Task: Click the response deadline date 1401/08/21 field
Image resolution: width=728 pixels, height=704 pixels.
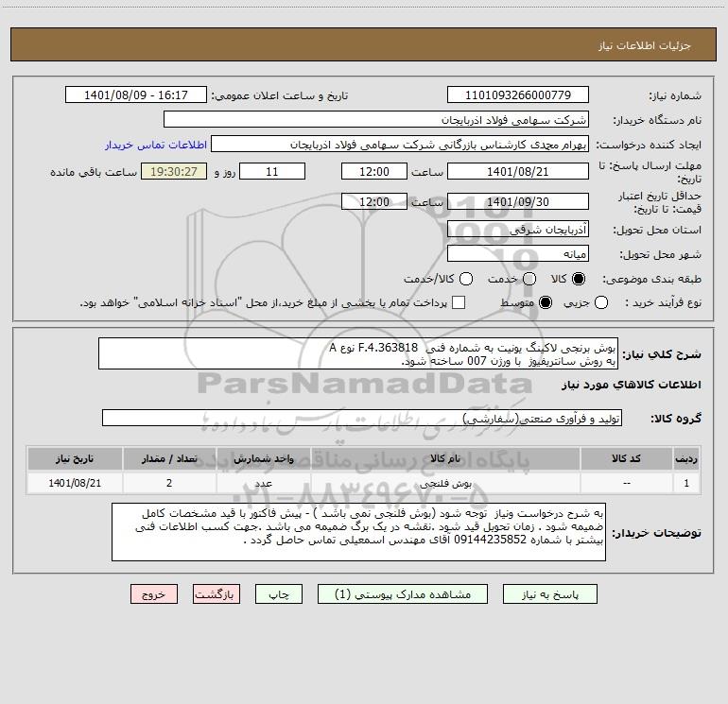Action: pyautogui.click(x=518, y=171)
